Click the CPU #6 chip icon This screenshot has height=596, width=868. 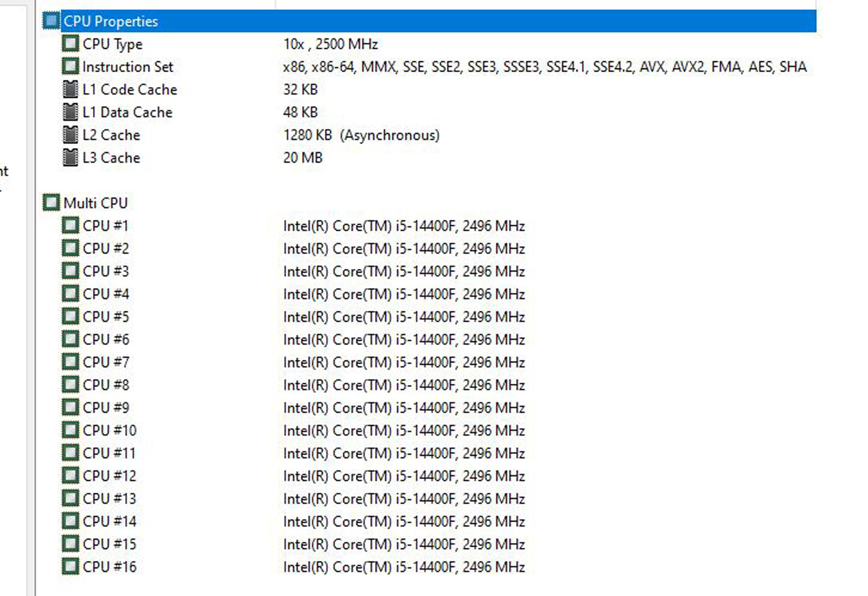[71, 339]
